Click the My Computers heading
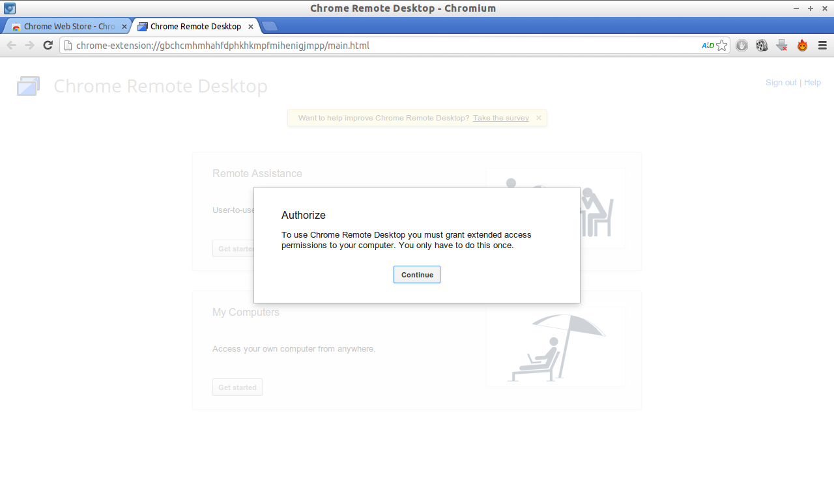Image resolution: width=834 pixels, height=504 pixels. (x=246, y=313)
